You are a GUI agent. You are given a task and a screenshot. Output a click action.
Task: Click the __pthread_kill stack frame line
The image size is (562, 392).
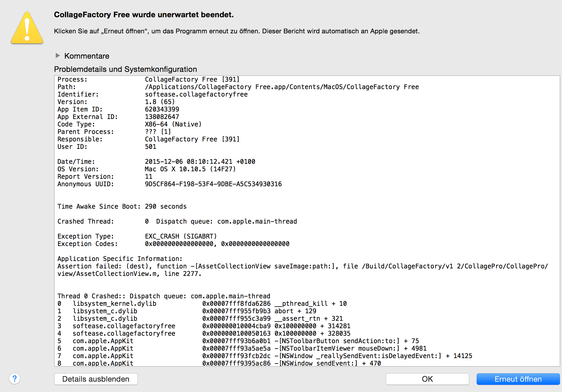202,303
